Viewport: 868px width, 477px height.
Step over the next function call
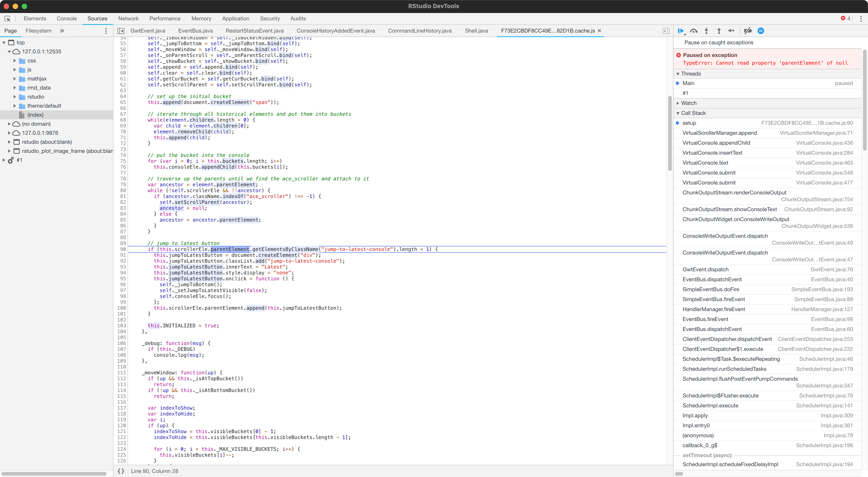coord(694,31)
